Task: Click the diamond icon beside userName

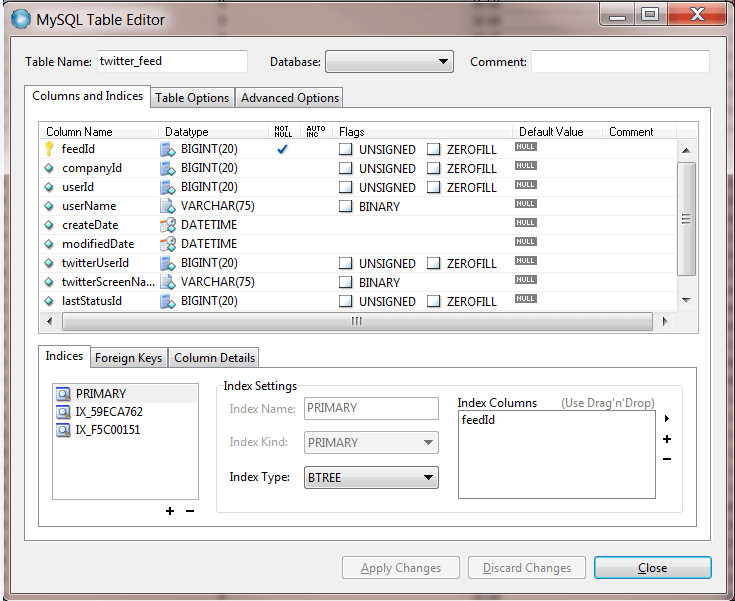Action: [x=49, y=206]
